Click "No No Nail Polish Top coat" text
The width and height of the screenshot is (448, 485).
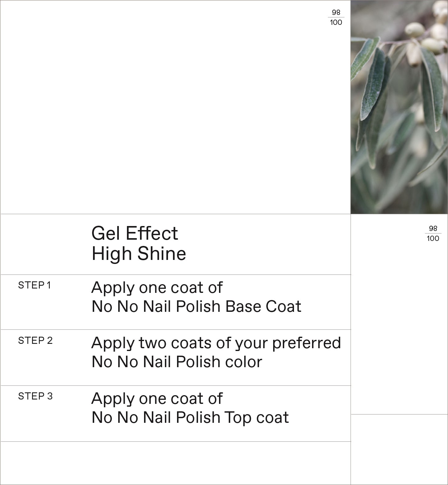(190, 418)
